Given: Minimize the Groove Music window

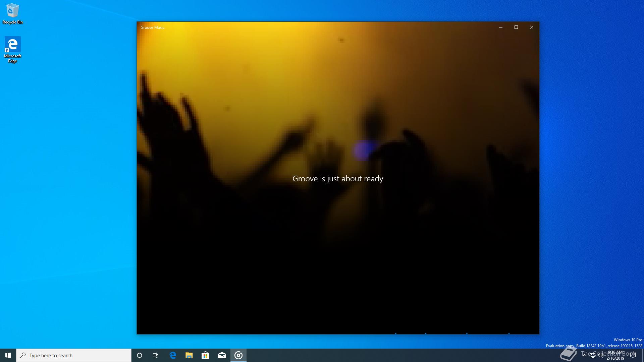Looking at the screenshot, I should (501, 27).
